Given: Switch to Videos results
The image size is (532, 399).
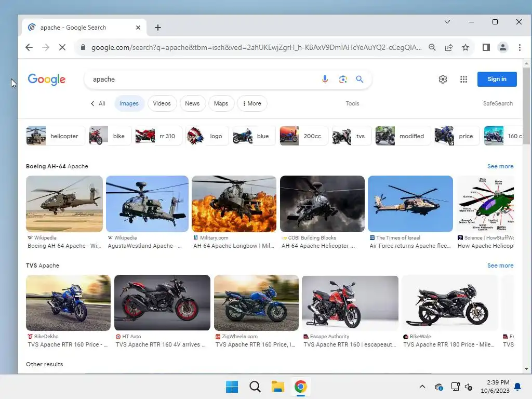Looking at the screenshot, I should pos(162,103).
